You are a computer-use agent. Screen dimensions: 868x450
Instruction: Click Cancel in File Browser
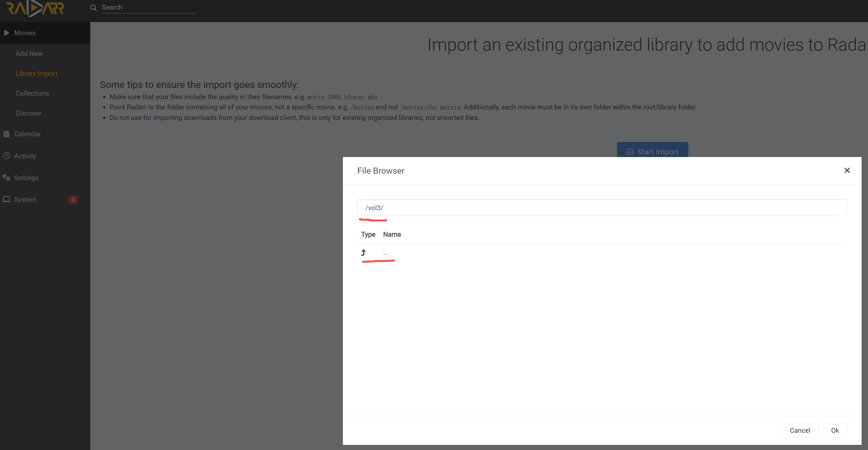coord(800,430)
